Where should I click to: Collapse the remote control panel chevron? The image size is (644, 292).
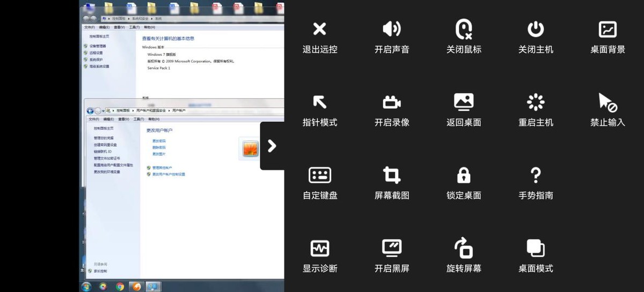pos(272,146)
